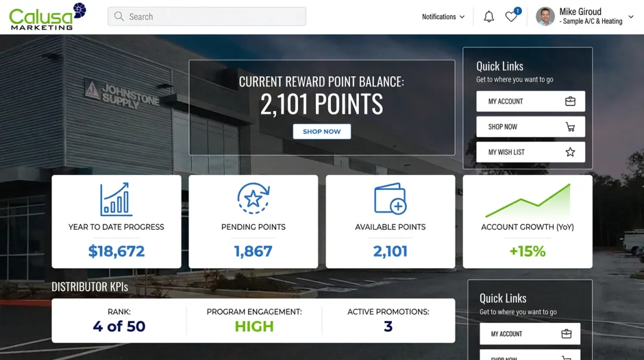Expand the Mike Giroud account menu chevron
This screenshot has width=644, height=360.
pyautogui.click(x=631, y=17)
